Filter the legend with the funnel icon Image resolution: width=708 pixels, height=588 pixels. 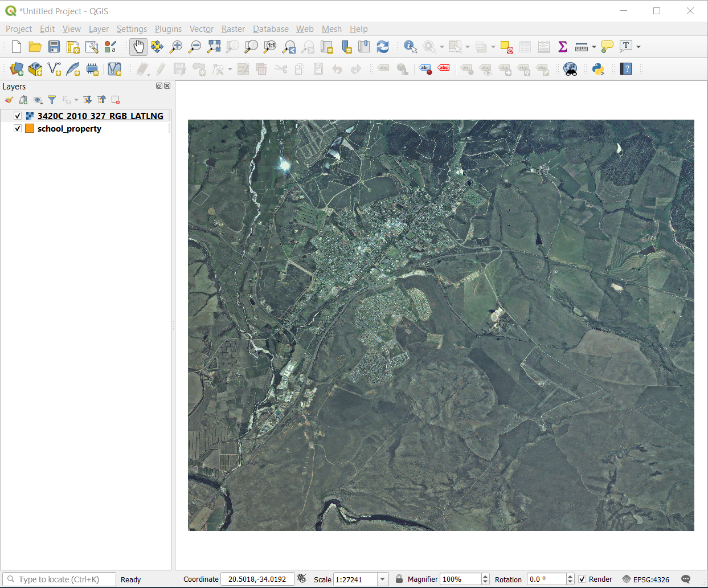pyautogui.click(x=52, y=100)
